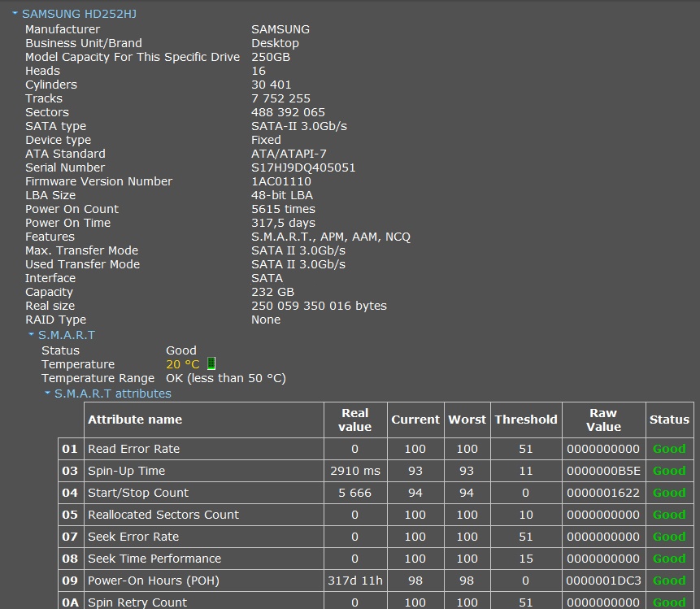Click the green temperature indicator icon
Viewport: 700px width, 609px height.
211,363
